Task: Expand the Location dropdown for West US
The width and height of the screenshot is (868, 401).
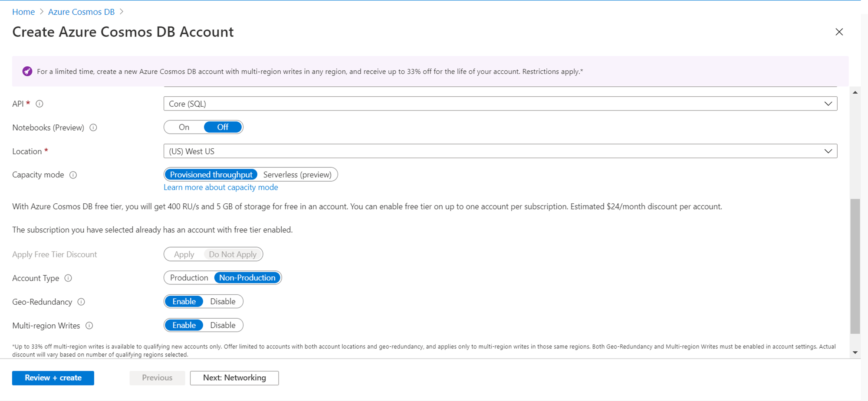Action: [x=500, y=151]
